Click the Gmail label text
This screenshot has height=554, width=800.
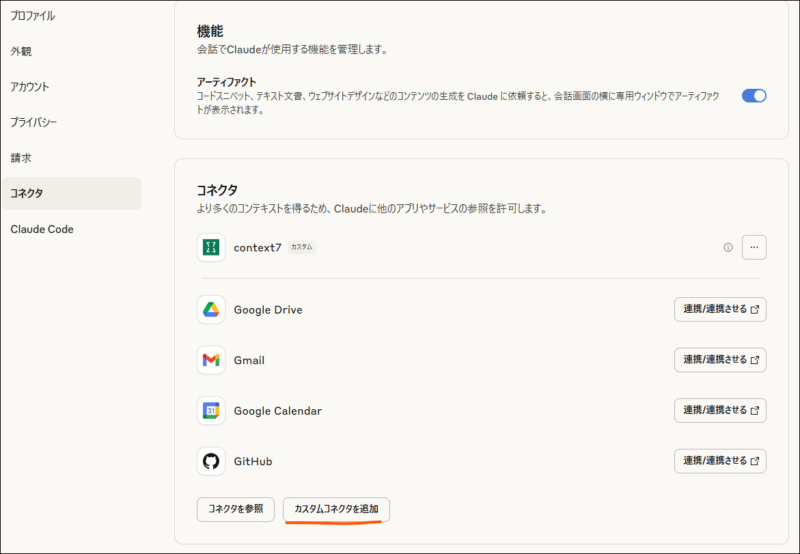pyautogui.click(x=249, y=361)
